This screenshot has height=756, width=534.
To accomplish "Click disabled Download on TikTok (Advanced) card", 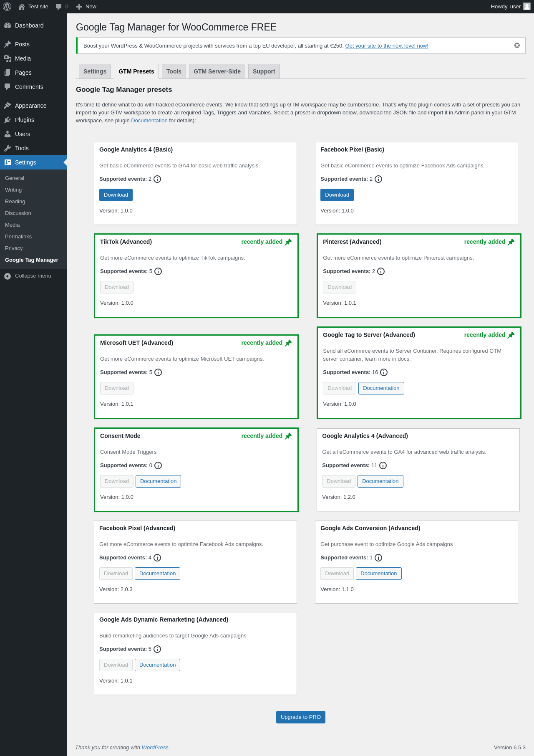I will (117, 287).
